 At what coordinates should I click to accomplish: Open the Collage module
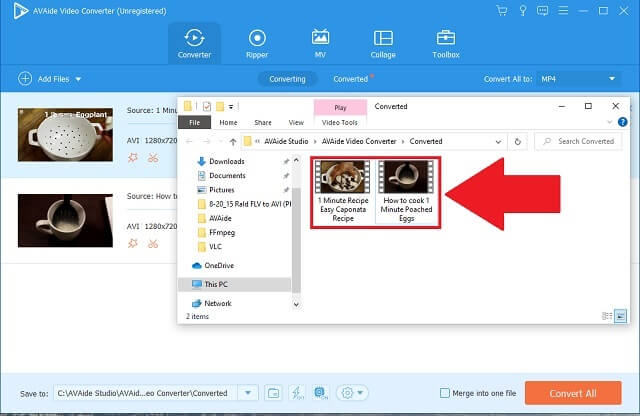pyautogui.click(x=382, y=43)
